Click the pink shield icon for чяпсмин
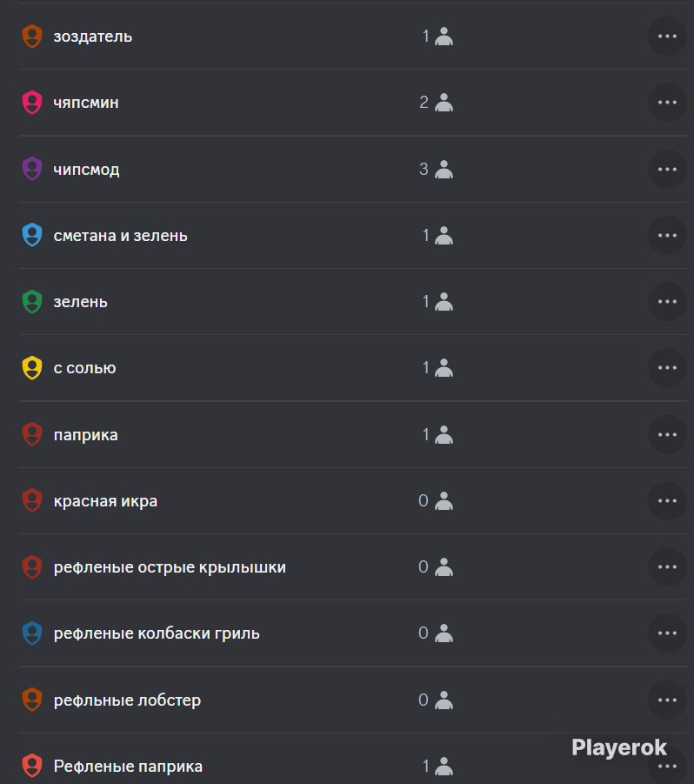This screenshot has width=694, height=784. click(32, 103)
